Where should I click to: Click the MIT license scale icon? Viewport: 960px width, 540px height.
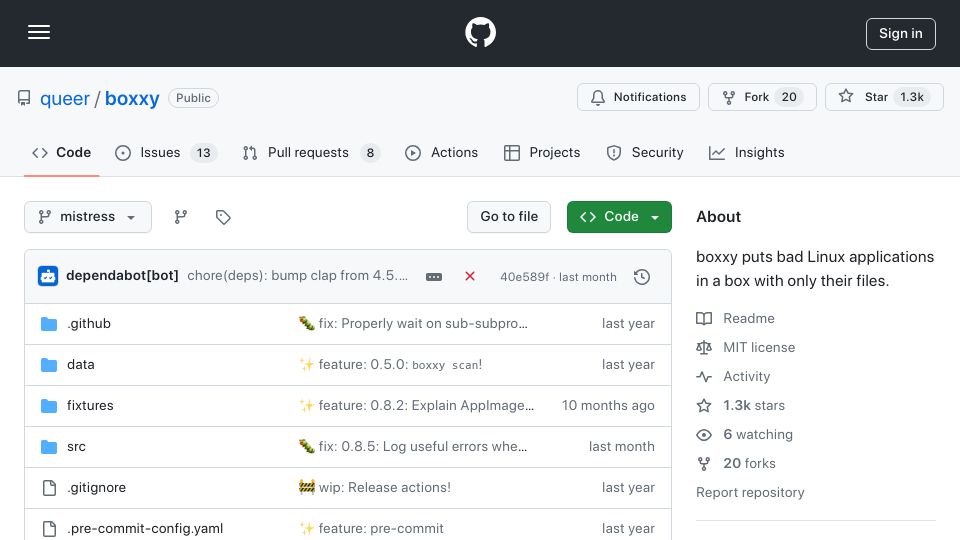[x=704, y=348]
